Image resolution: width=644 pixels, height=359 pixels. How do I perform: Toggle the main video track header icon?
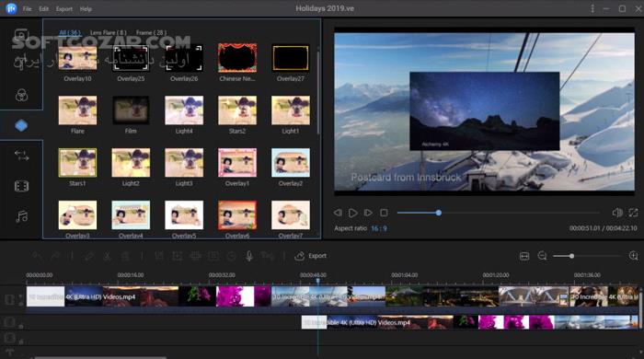[x=9, y=299]
